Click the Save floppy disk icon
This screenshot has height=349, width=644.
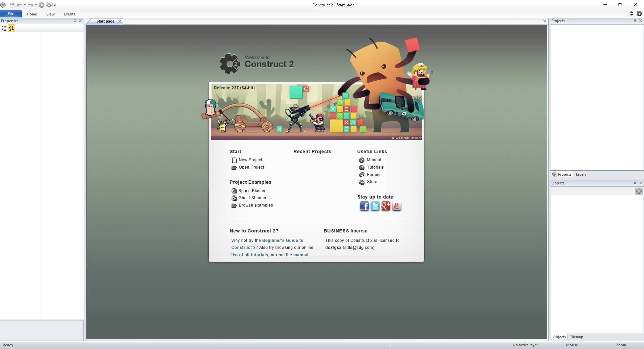pyautogui.click(x=12, y=5)
